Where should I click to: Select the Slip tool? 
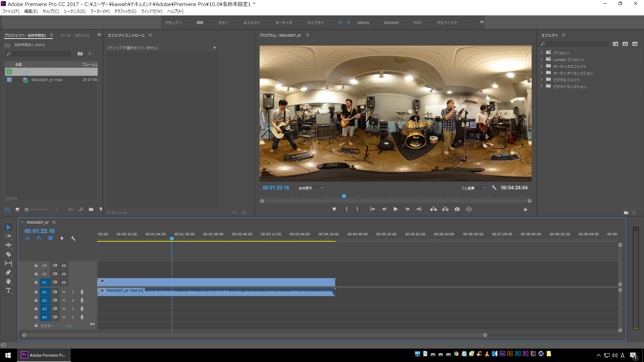pyautogui.click(x=8, y=263)
